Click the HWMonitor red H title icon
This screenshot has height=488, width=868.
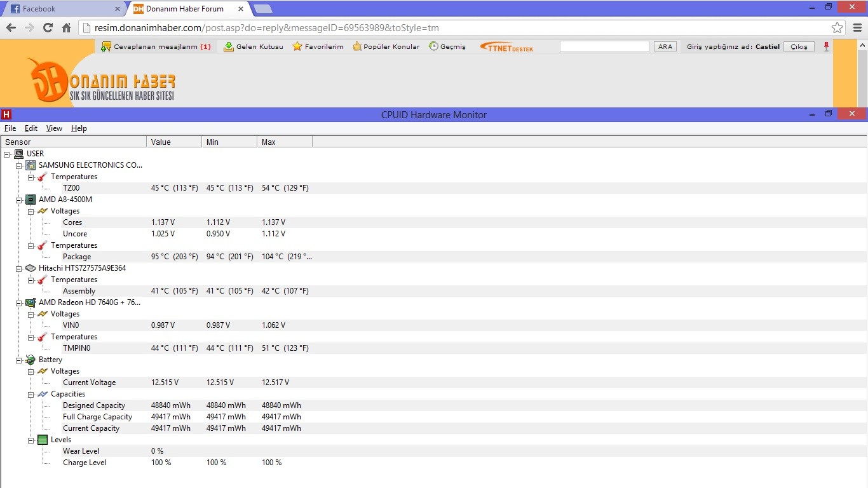[x=6, y=114]
